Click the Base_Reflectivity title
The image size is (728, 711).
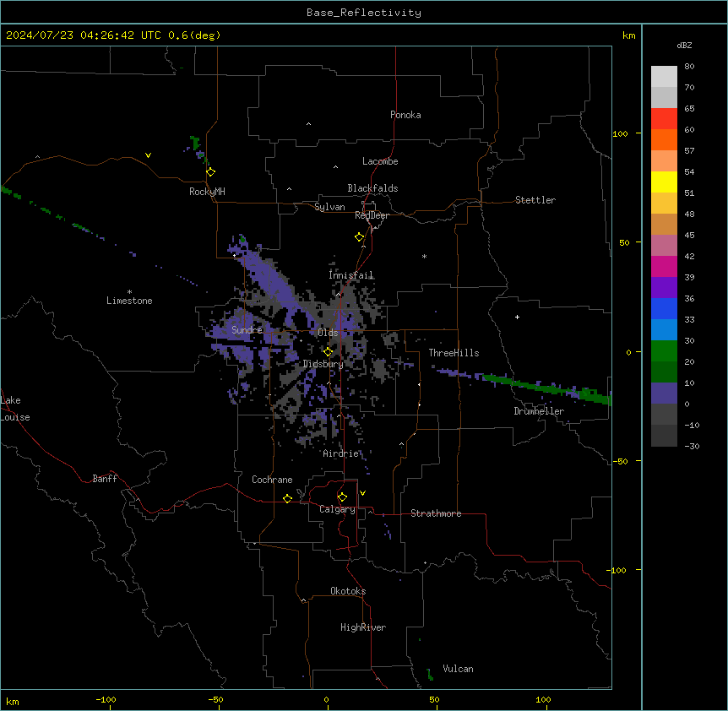click(364, 13)
